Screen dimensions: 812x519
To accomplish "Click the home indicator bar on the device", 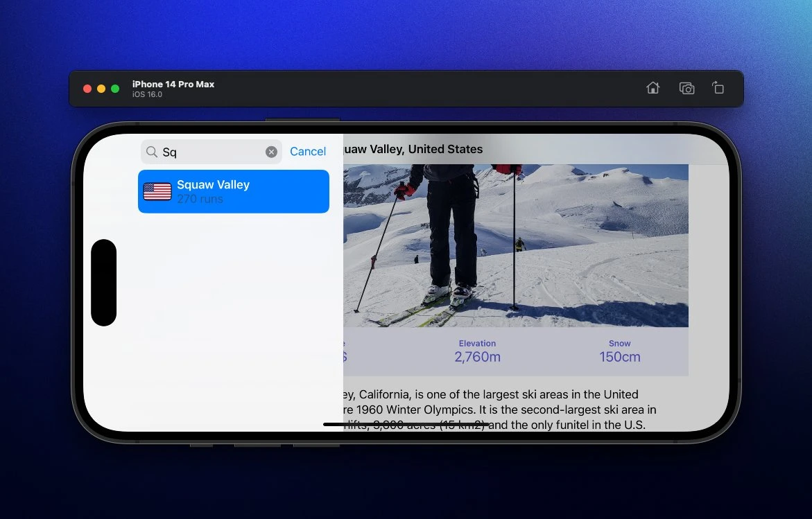I will coord(406,424).
